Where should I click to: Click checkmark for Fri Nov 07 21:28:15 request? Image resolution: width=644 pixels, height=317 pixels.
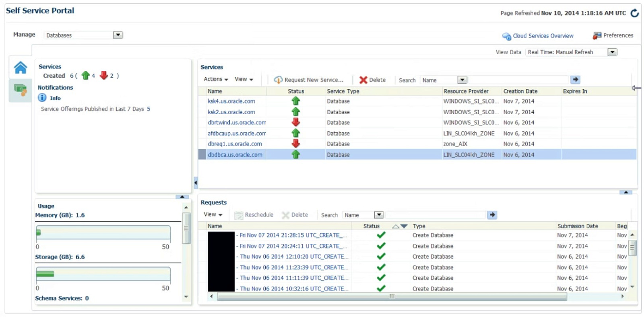[381, 235]
